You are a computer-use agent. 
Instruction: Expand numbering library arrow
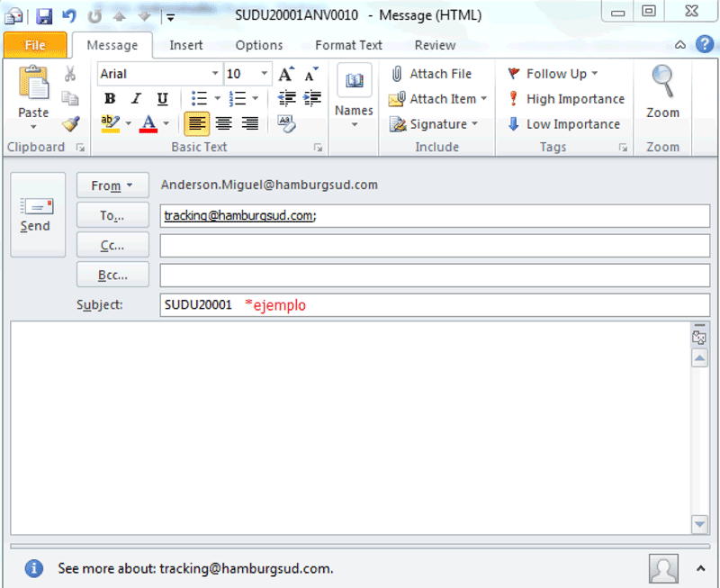click(256, 98)
